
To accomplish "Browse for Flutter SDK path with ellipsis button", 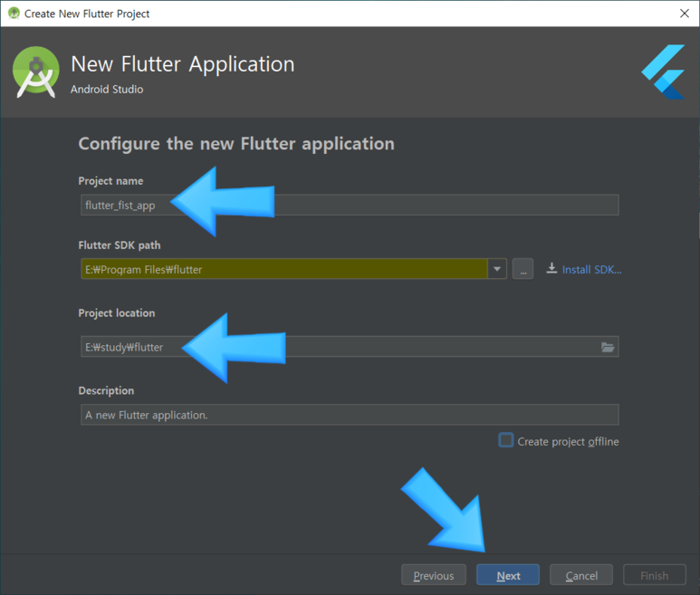I will pyautogui.click(x=523, y=269).
